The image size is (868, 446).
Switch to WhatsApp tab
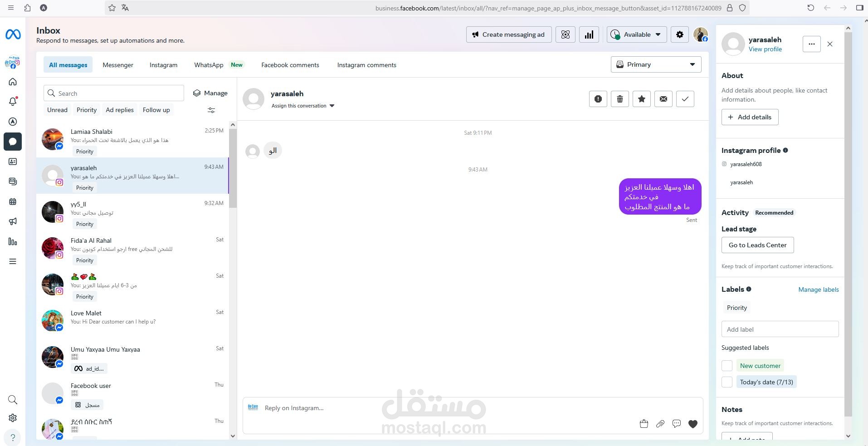click(219, 65)
